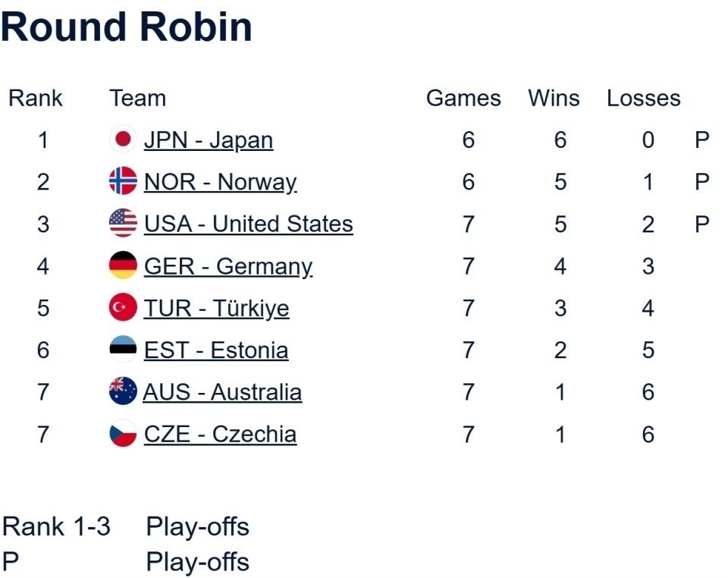Viewport: 728px width, 578px height.
Task: Click the Japan flag icon
Action: [123, 140]
